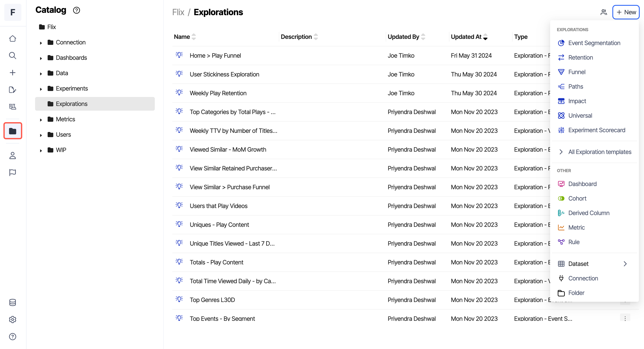The height and width of the screenshot is (349, 644).
Task: Open the flag icon in sidebar
Action: 12,172
